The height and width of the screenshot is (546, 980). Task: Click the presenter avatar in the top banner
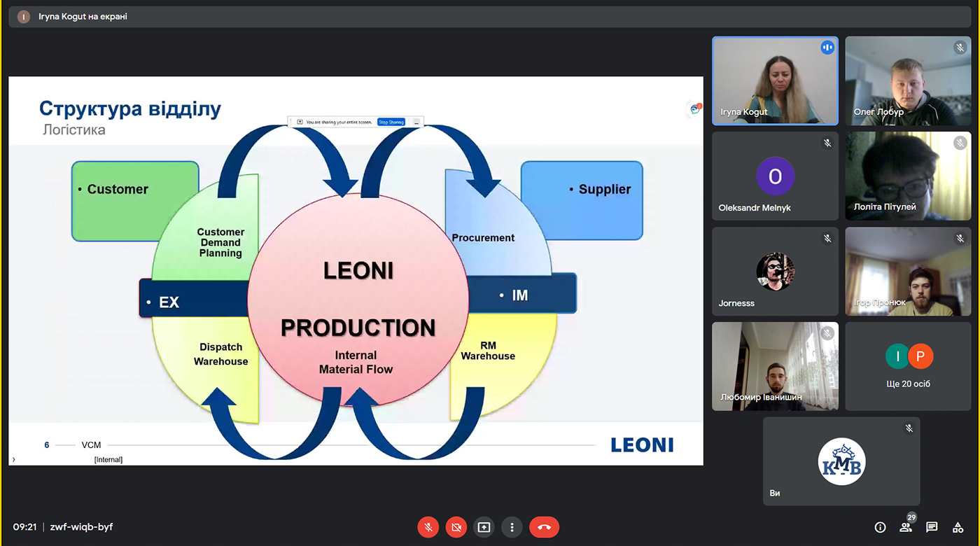[x=24, y=17]
